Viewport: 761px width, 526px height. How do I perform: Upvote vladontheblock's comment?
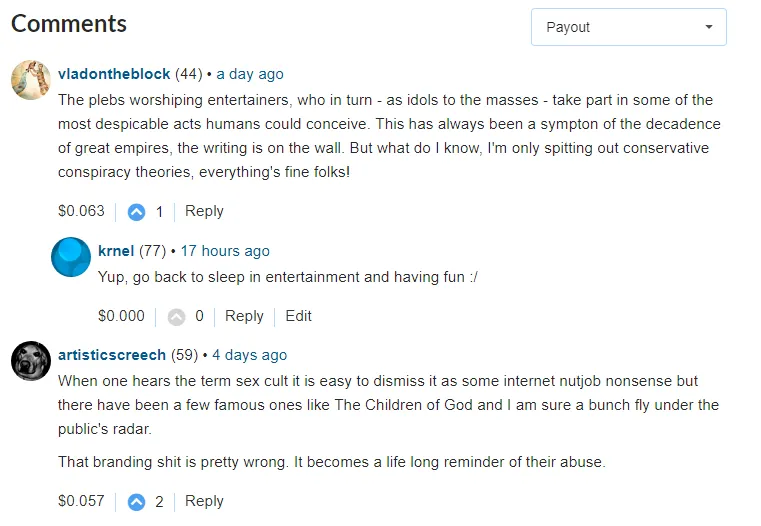coord(137,212)
